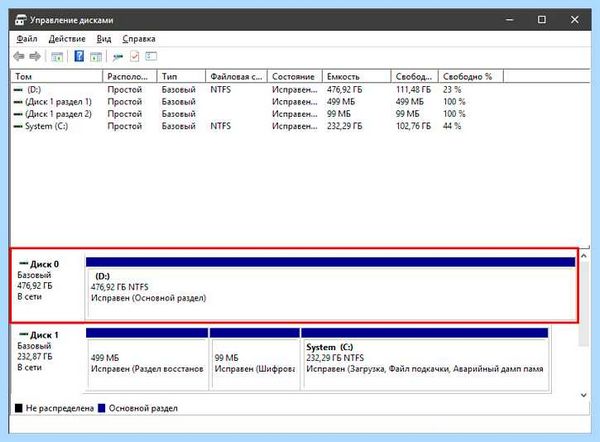600x442 pixels.
Task: Click the vertical scrollbar thumb of disk pane
Action: coord(584,304)
